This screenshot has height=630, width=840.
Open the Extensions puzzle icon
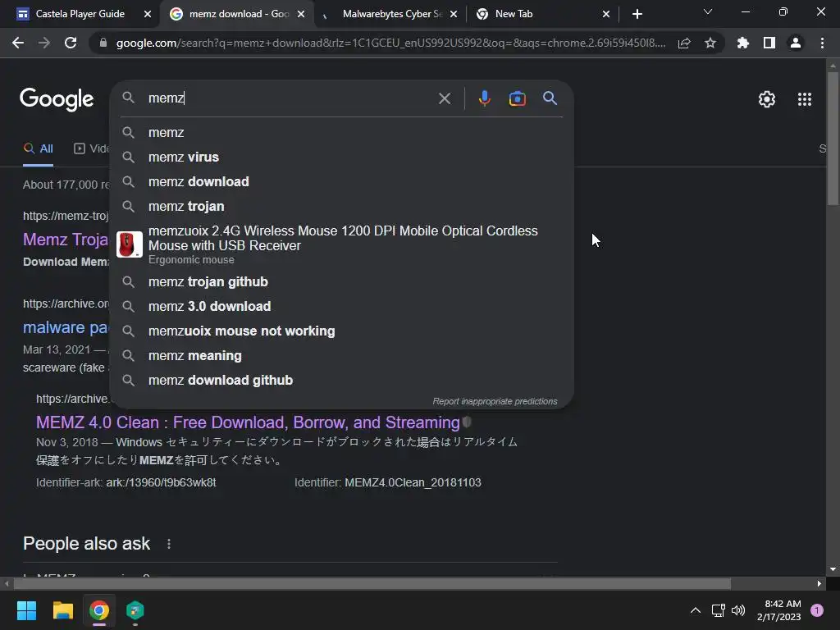coord(743,43)
